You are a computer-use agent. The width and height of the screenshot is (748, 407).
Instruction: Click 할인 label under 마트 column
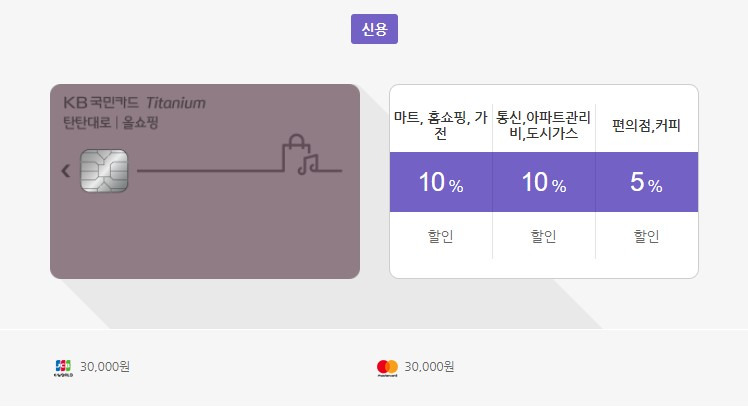[440, 236]
